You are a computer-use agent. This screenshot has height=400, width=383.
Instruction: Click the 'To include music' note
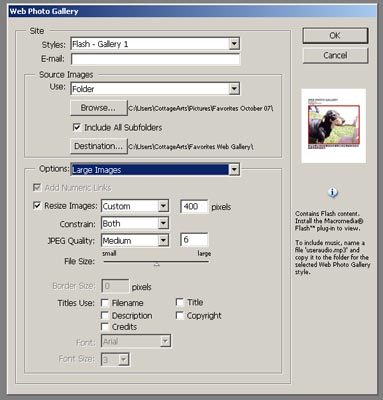[332, 257]
